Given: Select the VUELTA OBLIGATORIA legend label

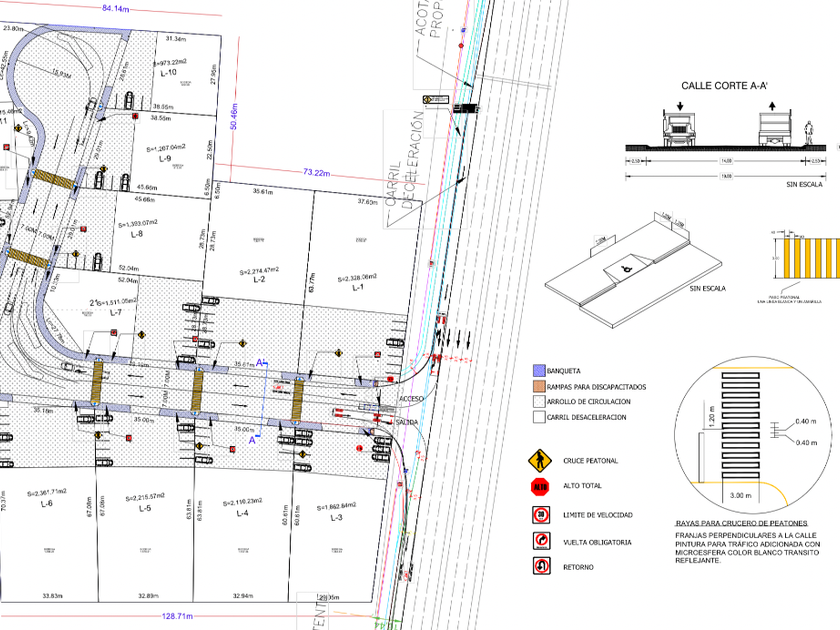Looking at the screenshot, I should (x=597, y=543).
